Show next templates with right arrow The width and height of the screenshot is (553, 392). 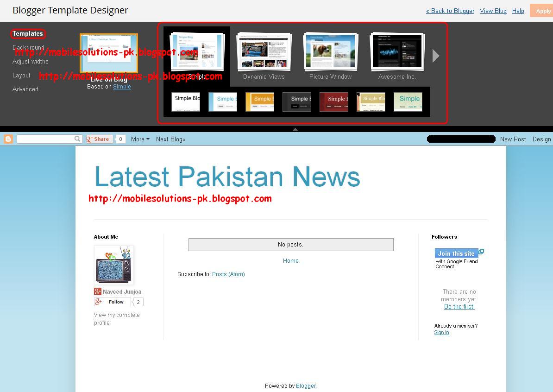(x=436, y=56)
